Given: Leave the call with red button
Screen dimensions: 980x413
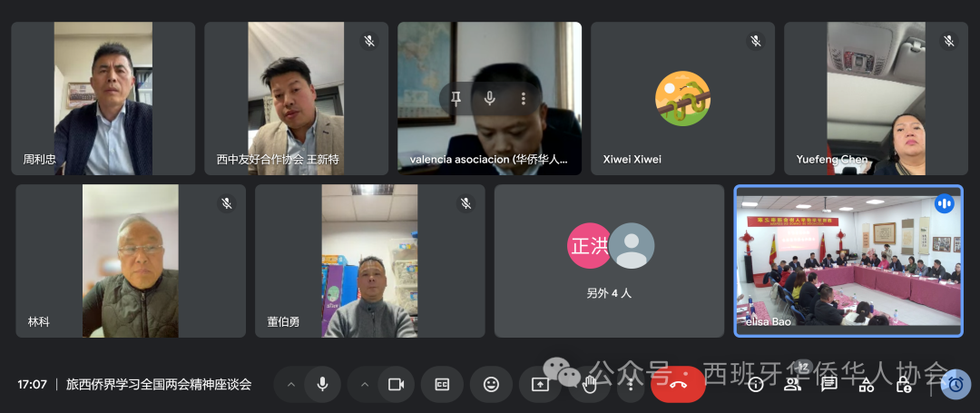Looking at the screenshot, I should (678, 384).
